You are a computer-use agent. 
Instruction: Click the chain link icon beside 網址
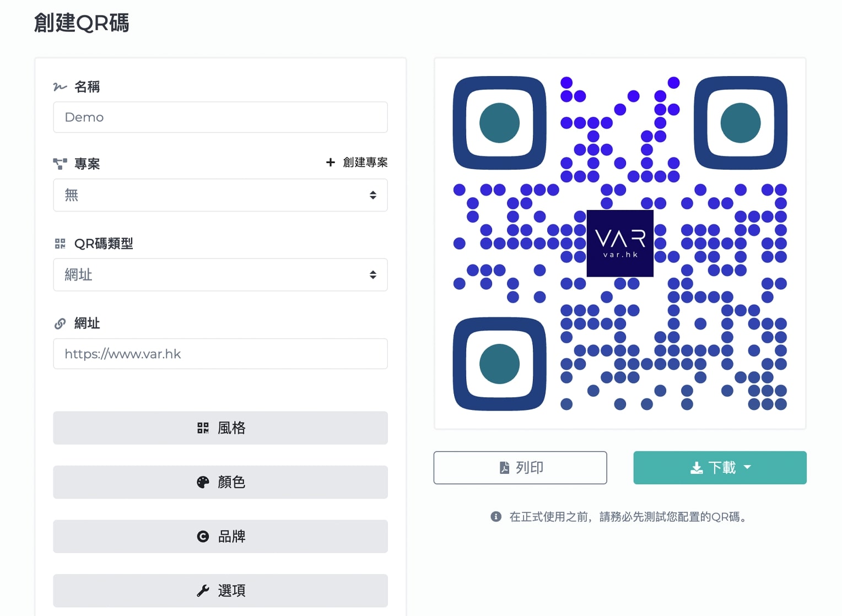tap(60, 323)
